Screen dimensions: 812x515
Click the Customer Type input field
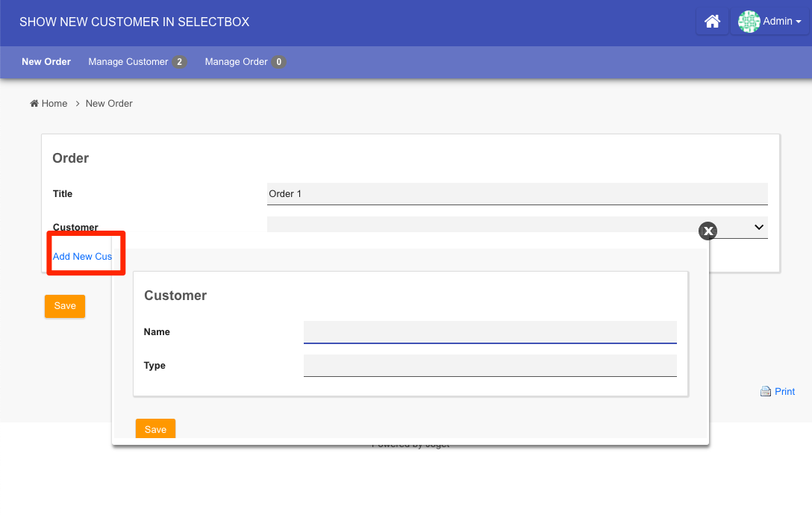point(490,366)
